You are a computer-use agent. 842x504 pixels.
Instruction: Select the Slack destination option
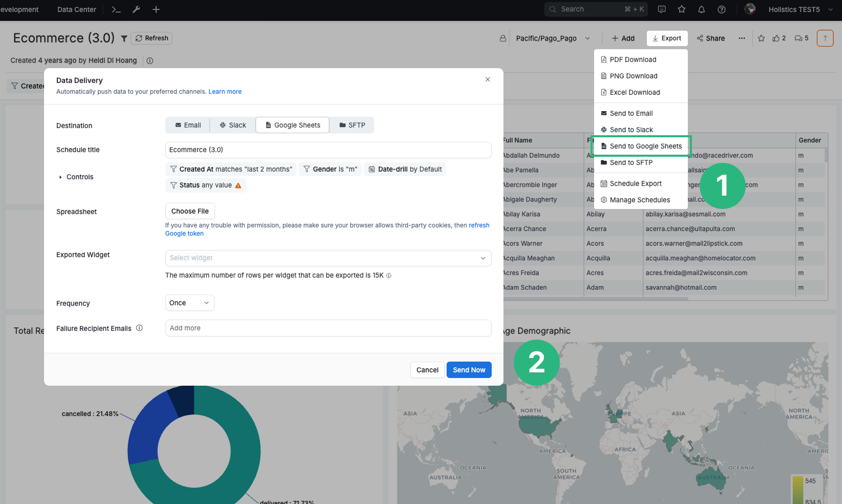pyautogui.click(x=233, y=125)
